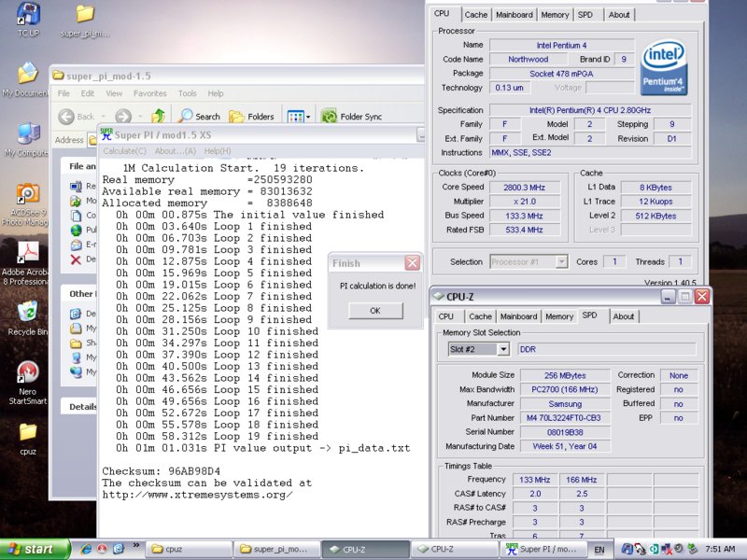Minimize the lower CPU-Z window
Image resolution: width=747 pixels, height=560 pixels.
[x=668, y=296]
